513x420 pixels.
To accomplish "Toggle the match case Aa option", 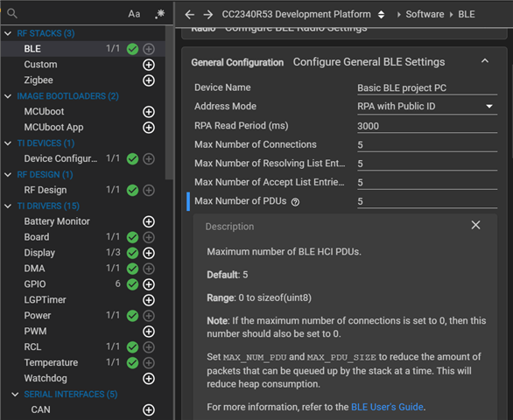I will 134,14.
